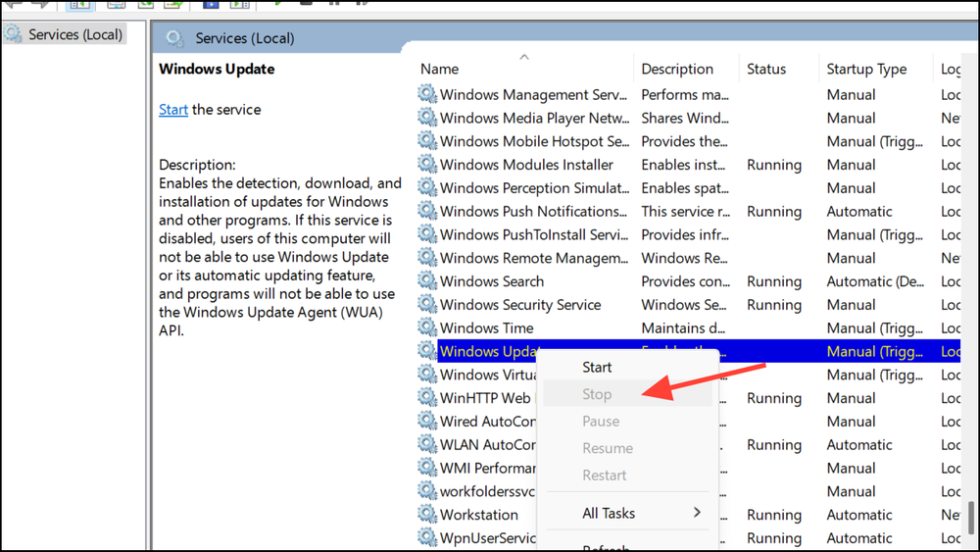The width and height of the screenshot is (980, 552).
Task: Click the gear icon beside Windows Modules Installer
Action: [x=427, y=165]
